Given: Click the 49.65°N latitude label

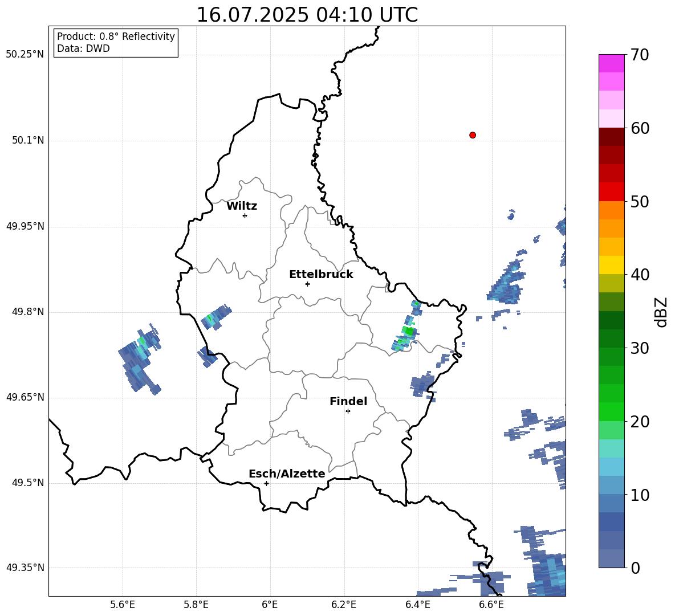Looking at the screenshot, I should [x=25, y=397].
